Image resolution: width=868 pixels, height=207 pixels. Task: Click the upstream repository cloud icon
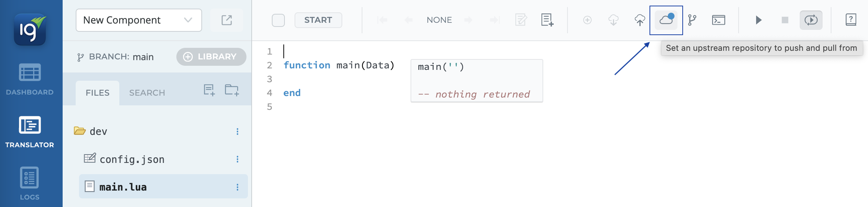click(x=666, y=20)
